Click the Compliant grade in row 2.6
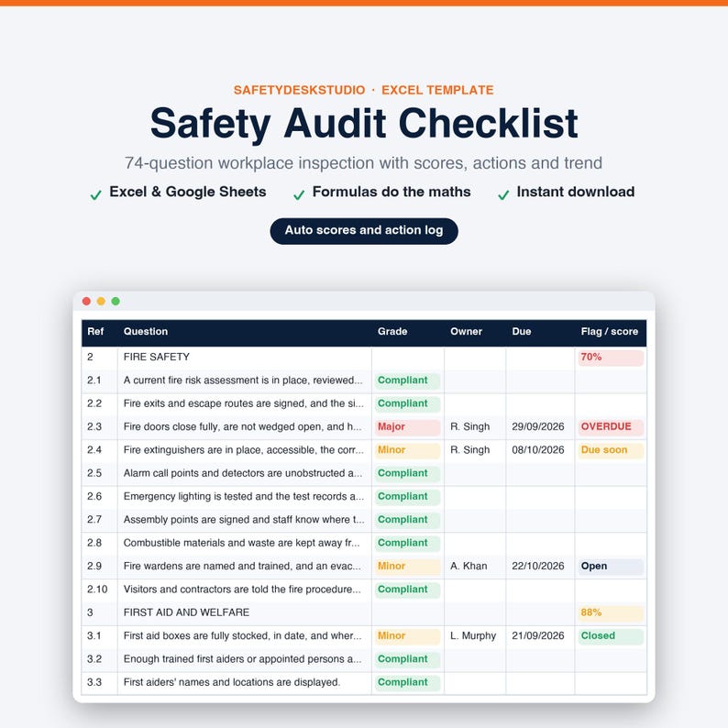Image resolution: width=728 pixels, height=728 pixels. click(407, 497)
